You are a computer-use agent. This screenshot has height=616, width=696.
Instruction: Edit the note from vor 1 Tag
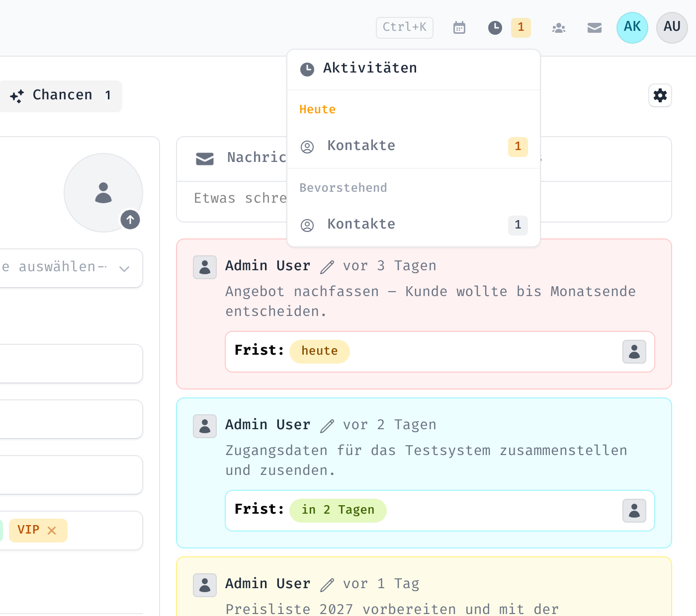click(327, 585)
